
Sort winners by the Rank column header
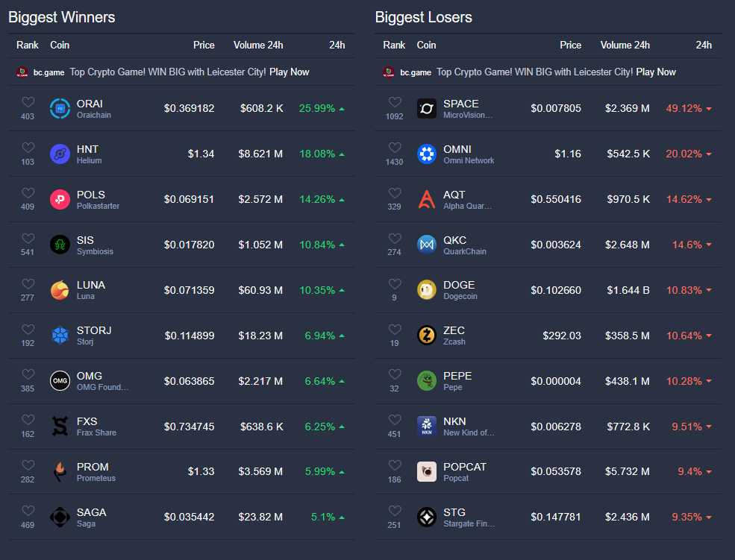[x=28, y=45]
